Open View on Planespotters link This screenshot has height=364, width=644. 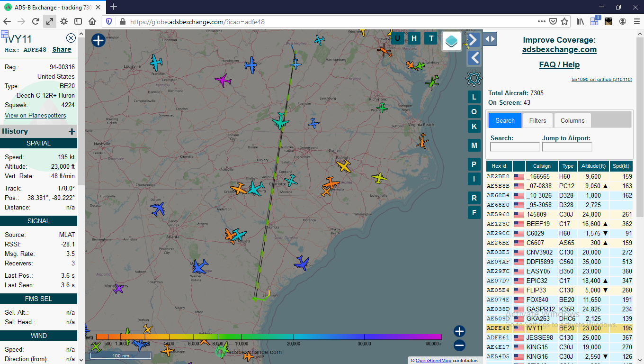pyautogui.click(x=36, y=115)
